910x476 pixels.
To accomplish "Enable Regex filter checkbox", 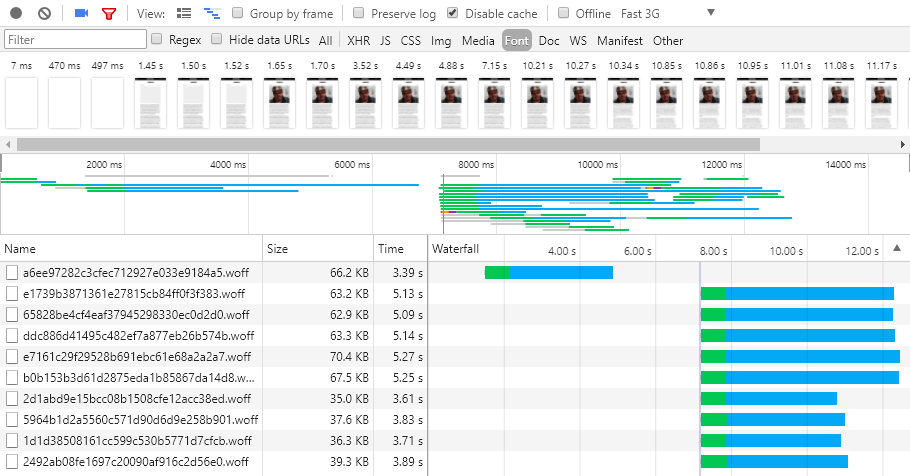I will coord(157,39).
